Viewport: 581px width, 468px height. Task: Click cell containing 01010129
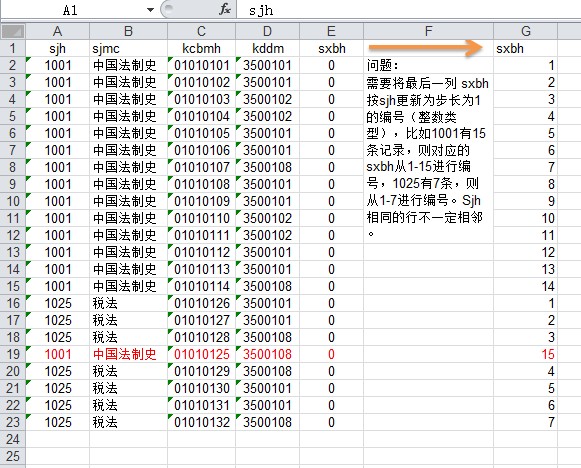(201, 371)
